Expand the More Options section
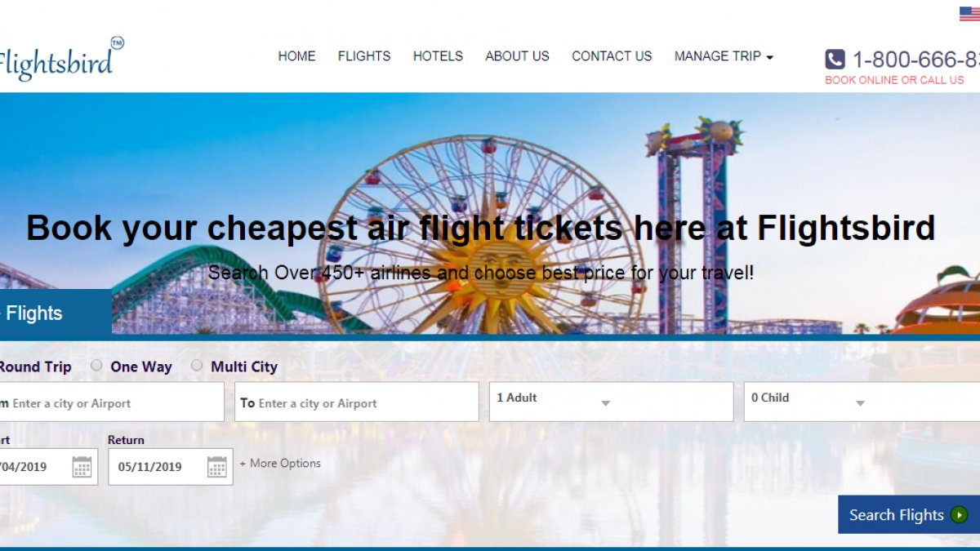This screenshot has width=980, height=551. (x=280, y=463)
